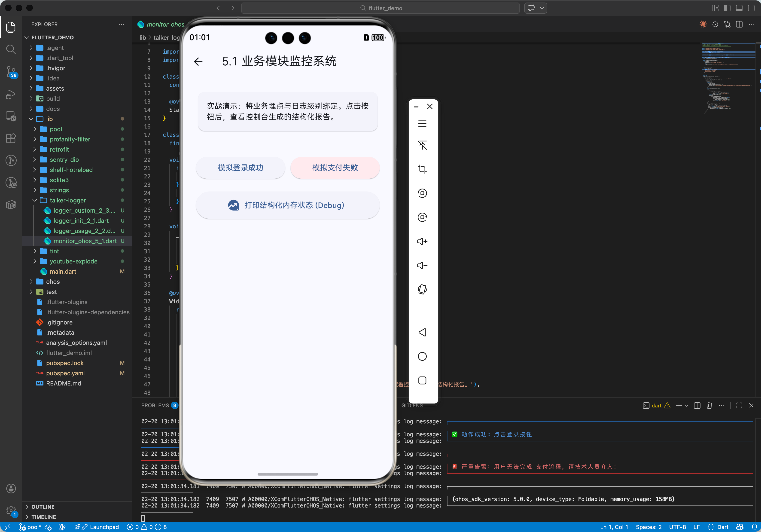Open Accounts icon in activity bar

click(x=11, y=488)
